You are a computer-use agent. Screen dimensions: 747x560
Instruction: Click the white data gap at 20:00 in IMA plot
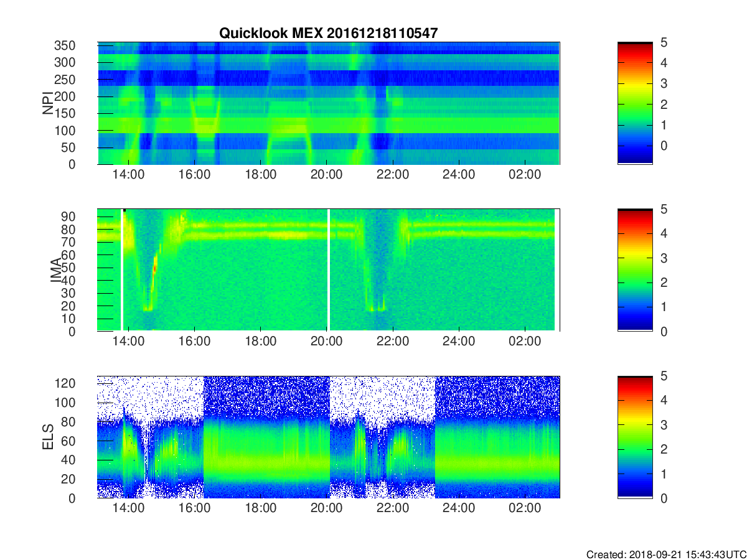coord(328,270)
